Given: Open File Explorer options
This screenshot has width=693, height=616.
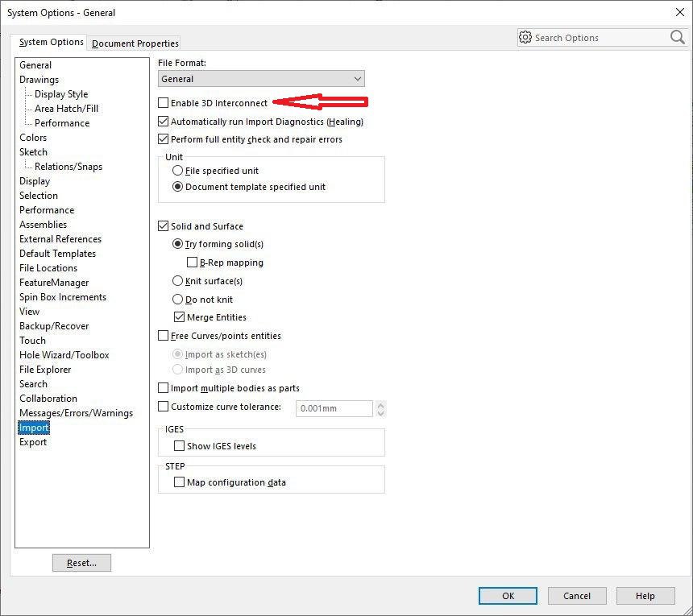Looking at the screenshot, I should 45,370.
